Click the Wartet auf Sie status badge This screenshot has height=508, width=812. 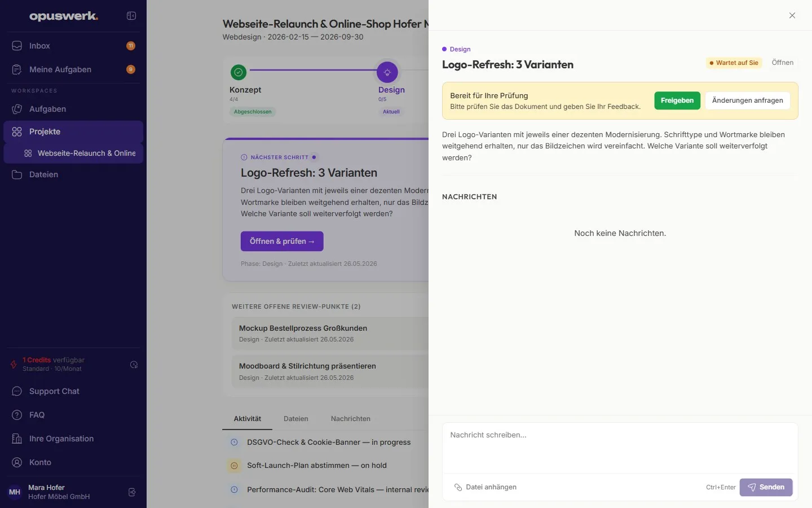point(734,63)
